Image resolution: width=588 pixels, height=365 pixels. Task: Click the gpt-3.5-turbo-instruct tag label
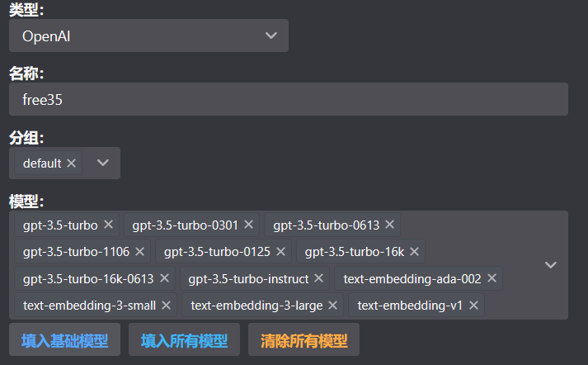point(248,279)
